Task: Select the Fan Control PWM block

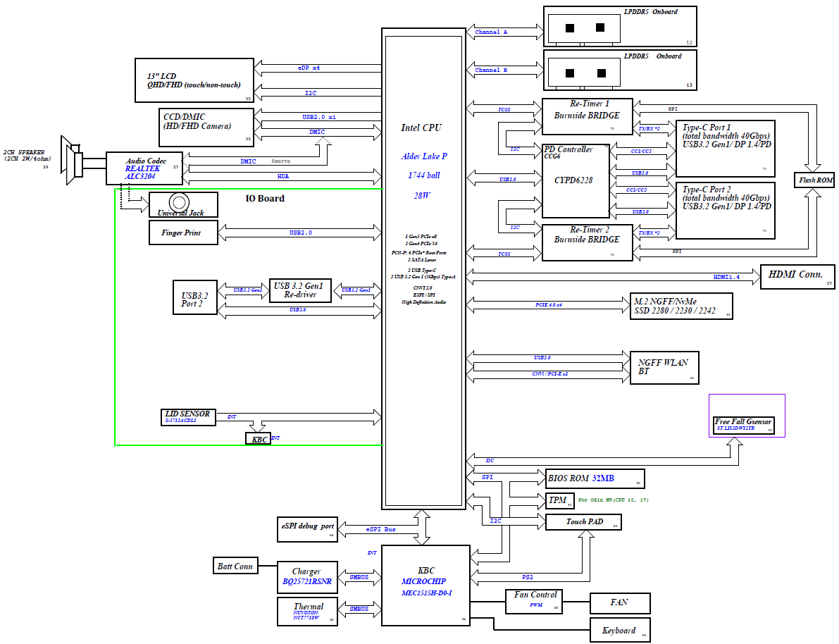Action: (535, 601)
